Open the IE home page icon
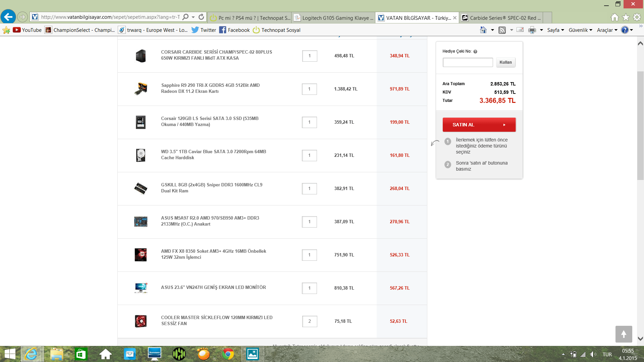Viewport: 644px width, 362px height. [x=614, y=17]
